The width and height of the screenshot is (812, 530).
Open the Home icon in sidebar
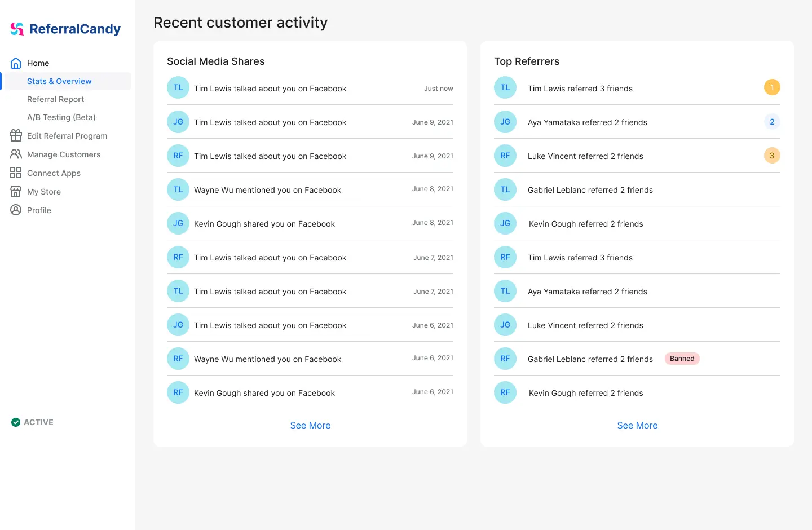16,63
